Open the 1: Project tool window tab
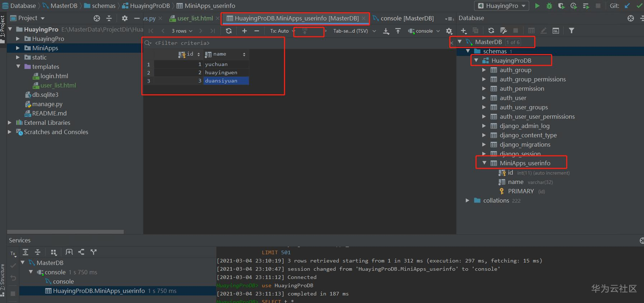The width and height of the screenshot is (644, 303). pyautogui.click(x=3, y=26)
